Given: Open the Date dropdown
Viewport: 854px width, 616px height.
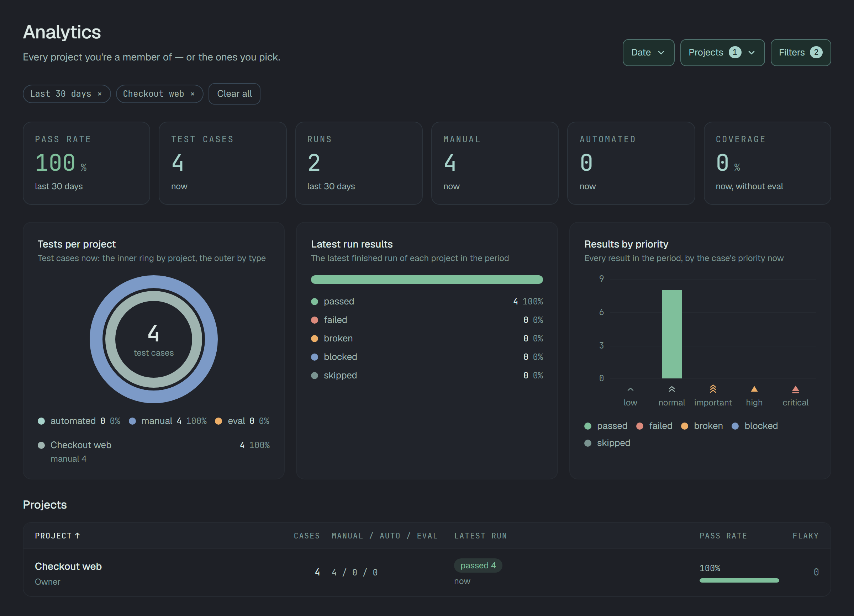Looking at the screenshot, I should coord(648,53).
